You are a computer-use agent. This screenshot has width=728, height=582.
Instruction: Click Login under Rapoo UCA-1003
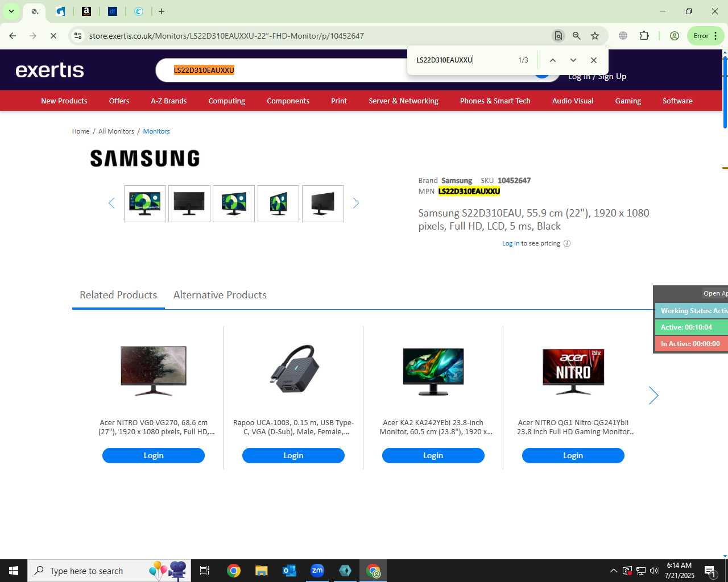[x=293, y=456]
